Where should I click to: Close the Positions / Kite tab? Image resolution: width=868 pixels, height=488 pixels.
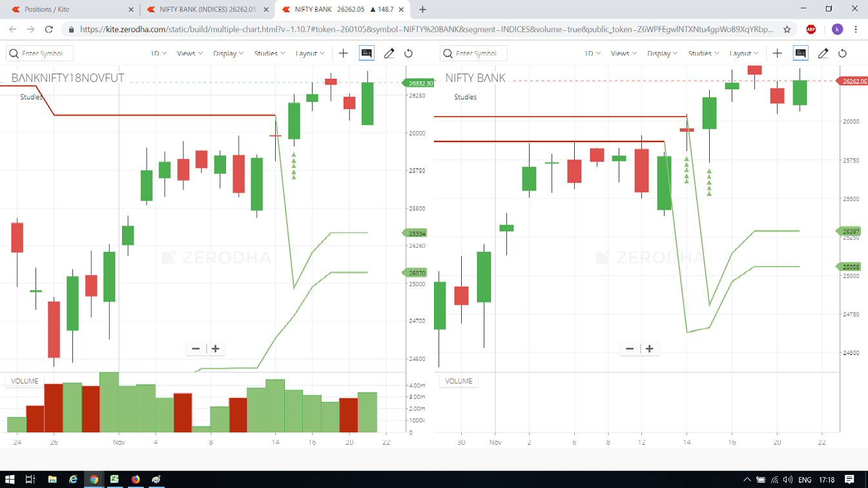coord(131,10)
